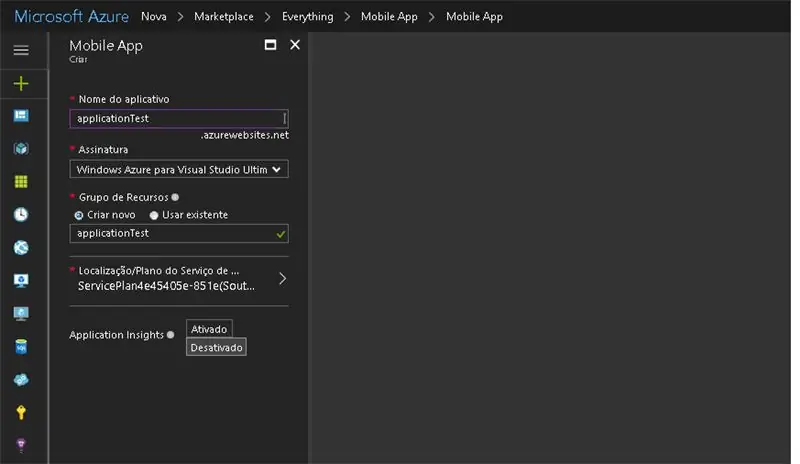800x464 pixels.
Task: Open the purple lightbulb icon in sidebar
Action: (x=21, y=445)
